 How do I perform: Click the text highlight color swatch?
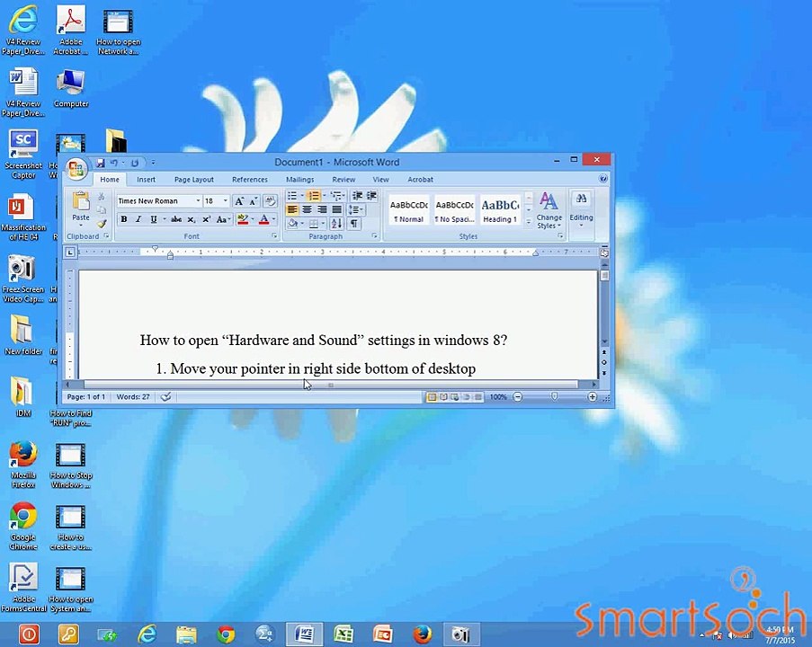coord(243,219)
